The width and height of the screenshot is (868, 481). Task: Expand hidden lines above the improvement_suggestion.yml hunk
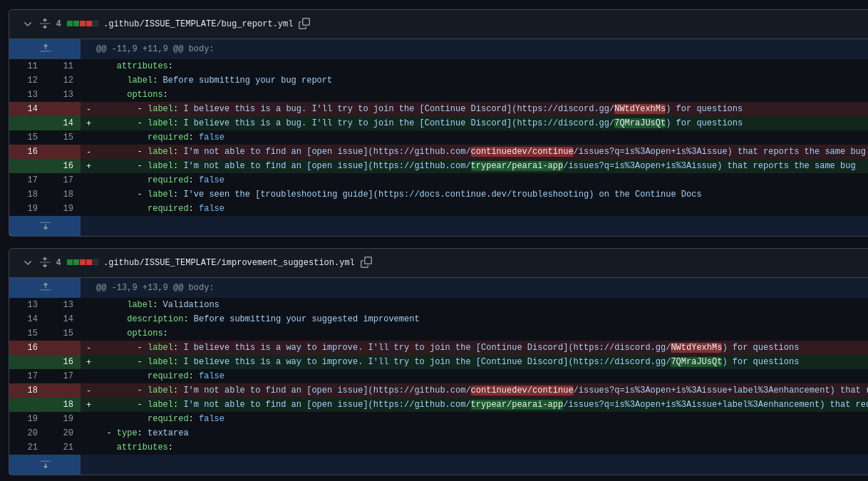coord(44,287)
